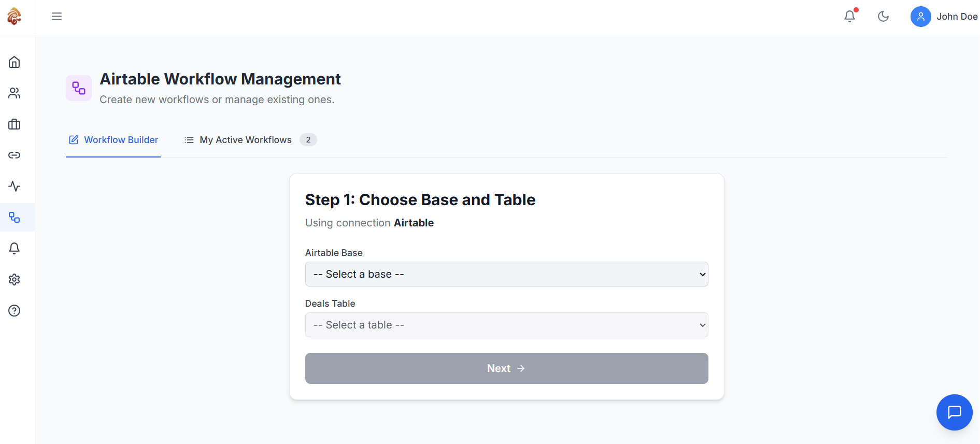980x444 pixels.
Task: Expand the Airtable Base dropdown
Action: tap(506, 274)
